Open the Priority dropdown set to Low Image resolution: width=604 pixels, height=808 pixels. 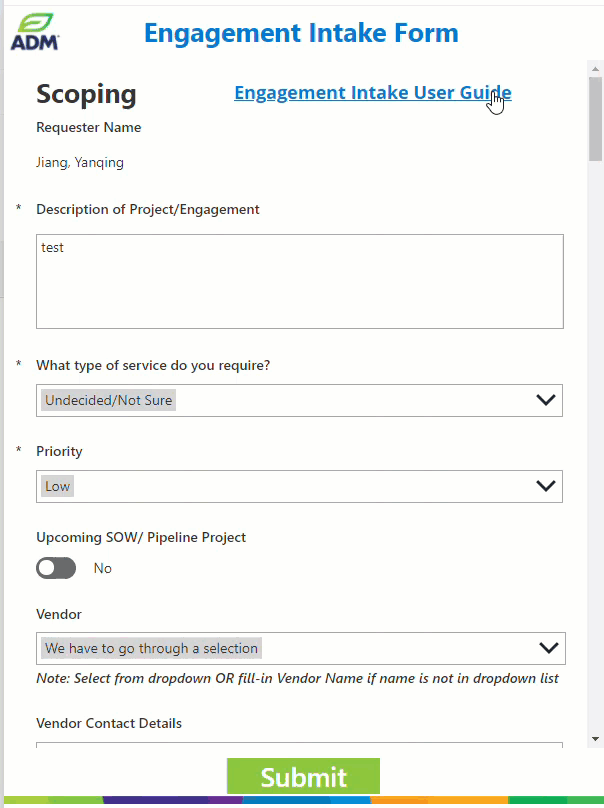coord(300,485)
